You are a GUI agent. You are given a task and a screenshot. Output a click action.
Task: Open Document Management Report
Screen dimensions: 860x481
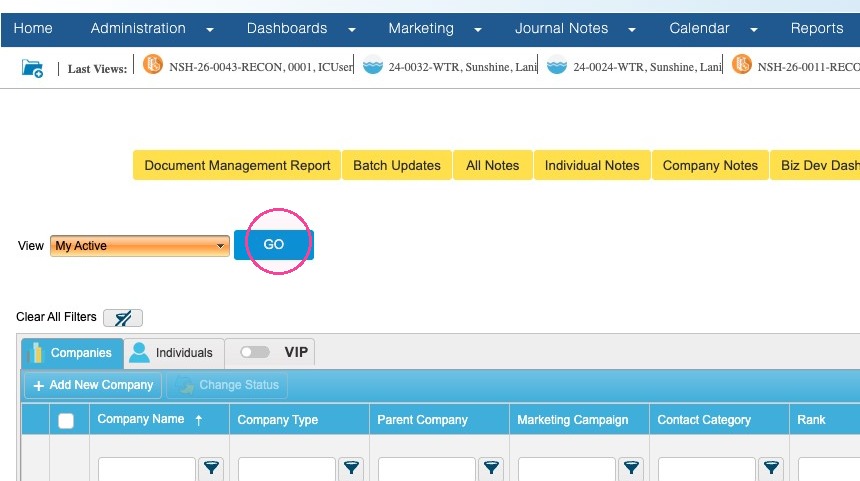[x=237, y=165]
